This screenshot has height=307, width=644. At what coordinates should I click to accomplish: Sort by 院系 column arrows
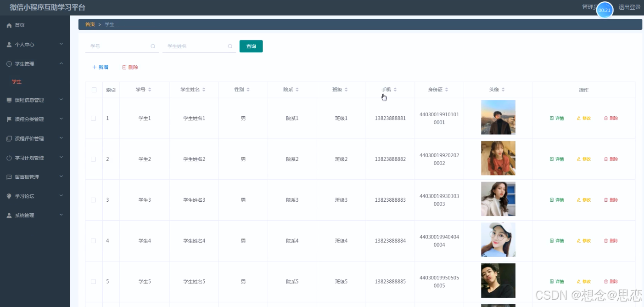coord(297,90)
